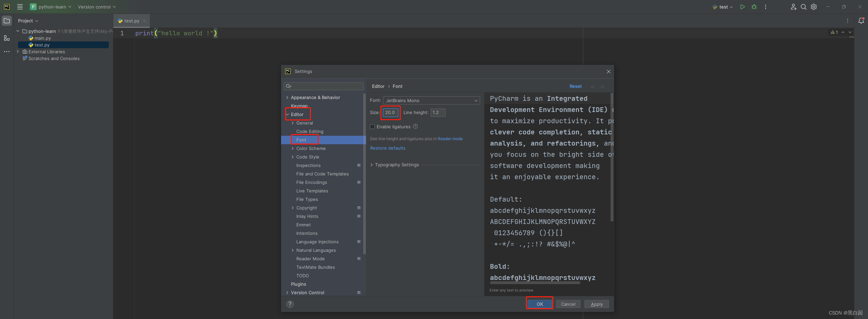
Task: Show more tool windows via ellipsis
Action: coord(7,52)
